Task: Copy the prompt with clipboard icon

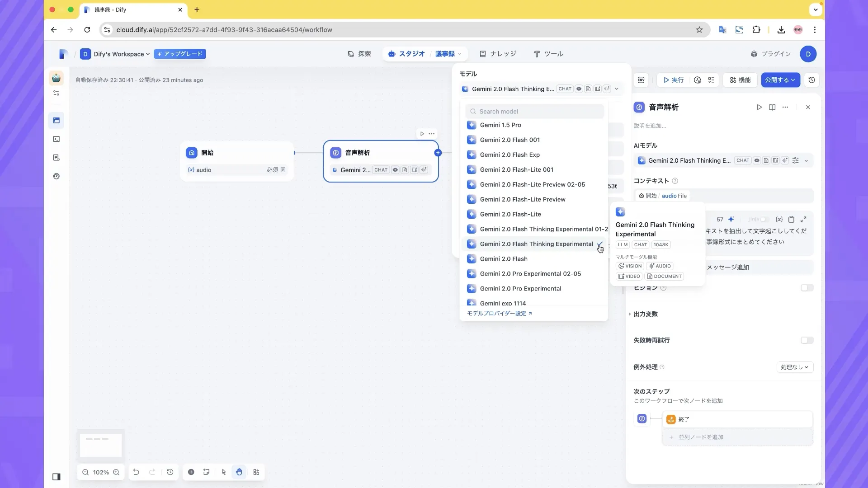Action: [x=791, y=220]
